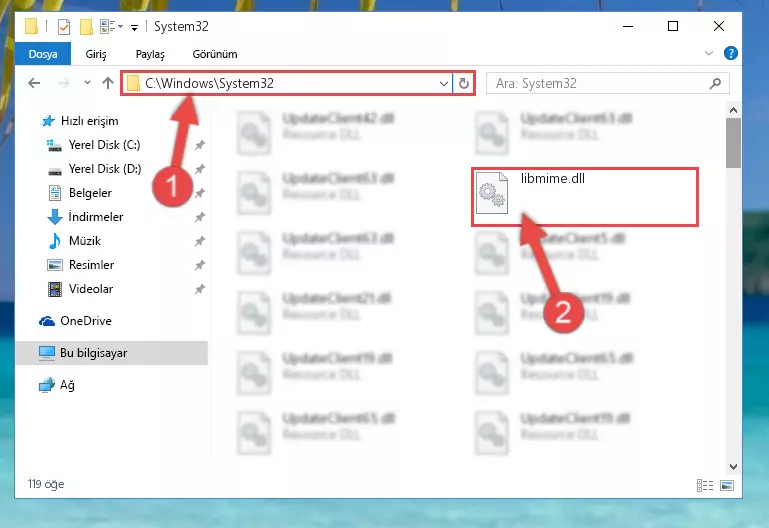This screenshot has width=769, height=528.
Task: Click the OneDrive cloud icon
Action: (x=47, y=321)
